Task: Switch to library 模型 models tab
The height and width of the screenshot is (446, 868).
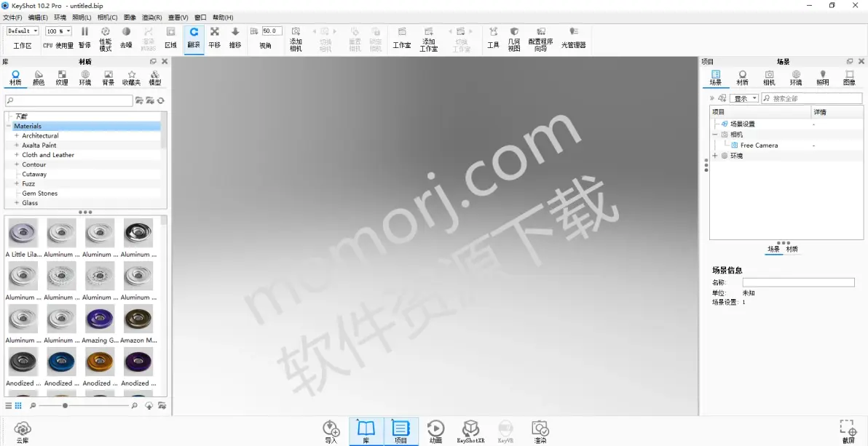Action: [155, 78]
